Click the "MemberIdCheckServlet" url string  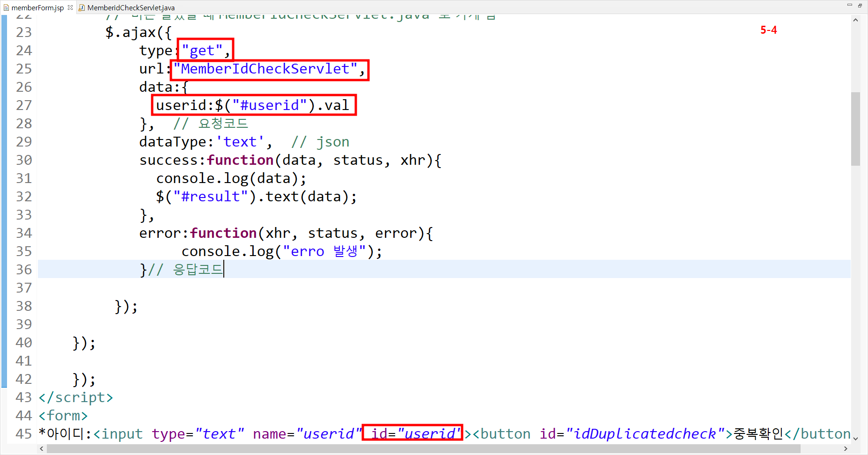(x=265, y=69)
